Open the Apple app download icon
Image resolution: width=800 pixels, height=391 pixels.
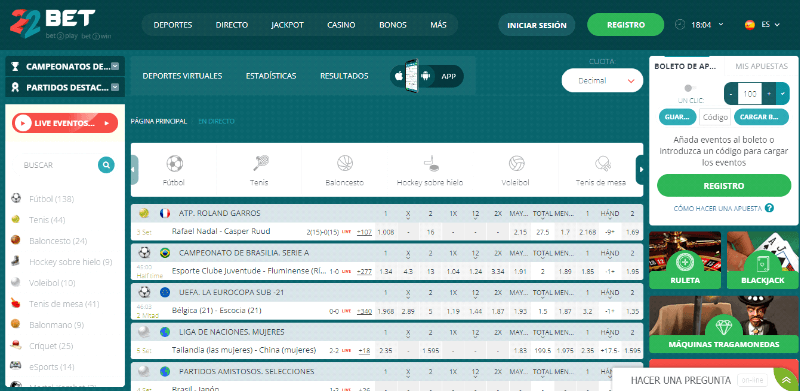[399, 76]
